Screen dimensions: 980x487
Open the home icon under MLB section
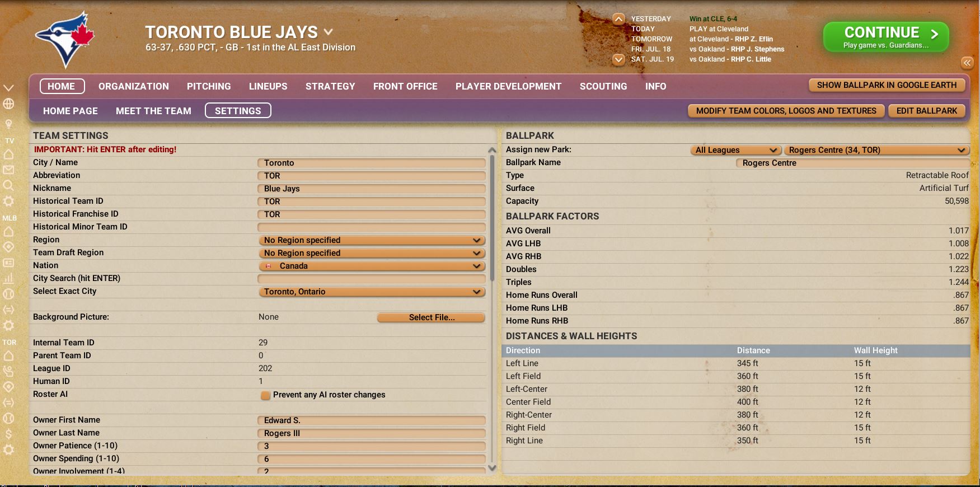pyautogui.click(x=8, y=231)
